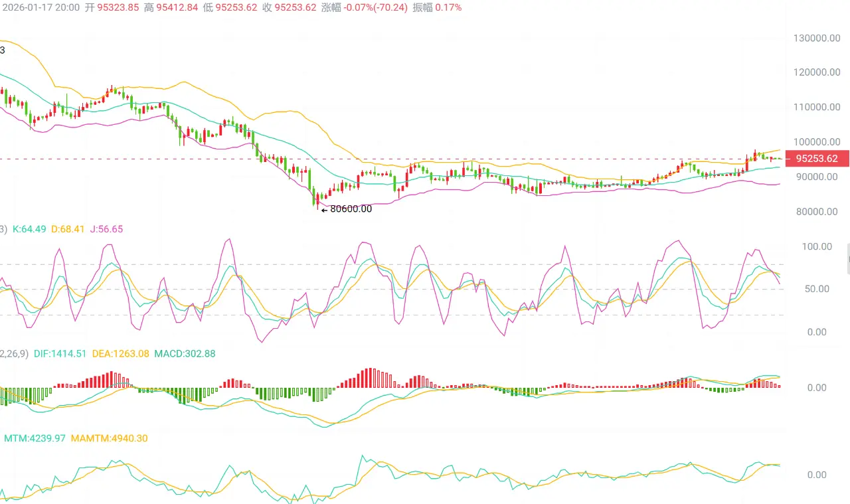Screen dimensions: 850x504
Task: Click the 100.00 label on the KDJ axis
Action: click(x=817, y=246)
